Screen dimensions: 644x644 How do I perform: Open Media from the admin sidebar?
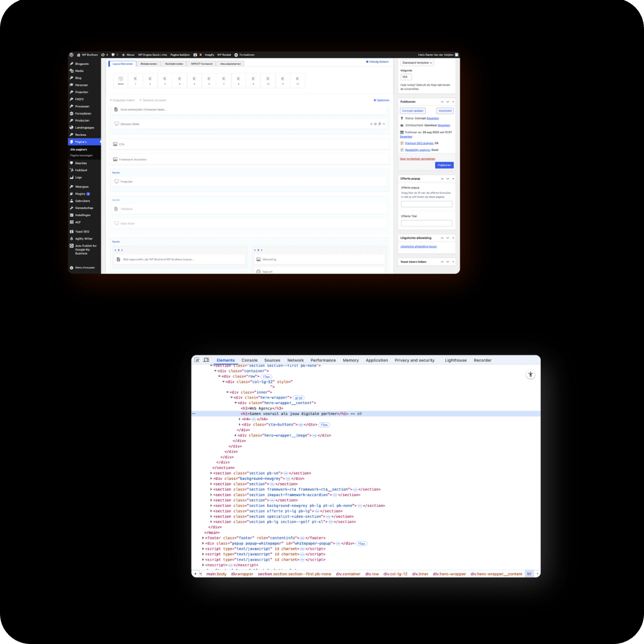point(79,71)
